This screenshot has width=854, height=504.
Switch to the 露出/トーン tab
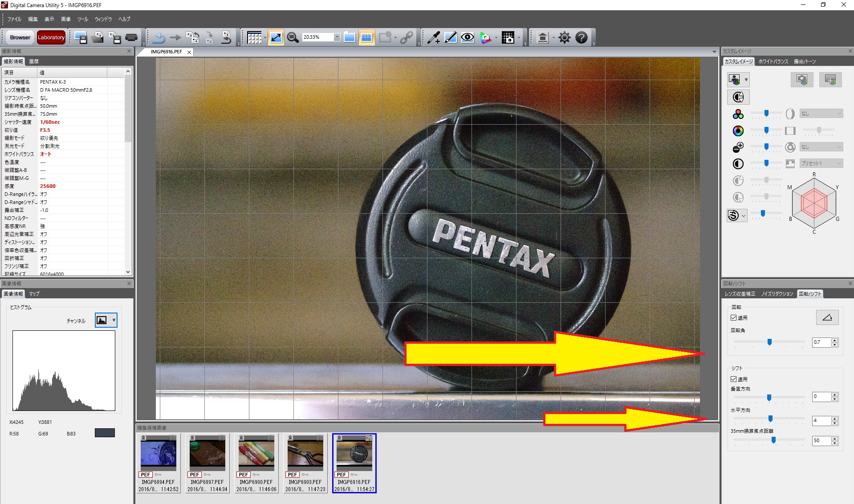pos(805,61)
